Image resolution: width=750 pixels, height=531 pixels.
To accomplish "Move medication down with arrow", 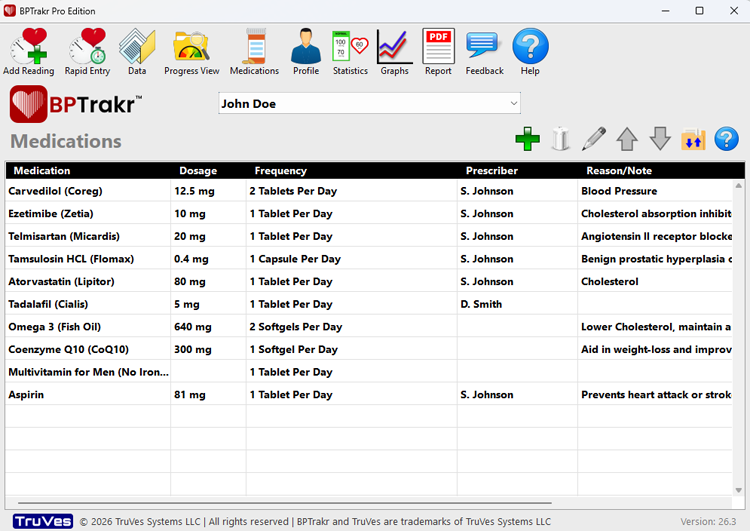I will click(x=660, y=139).
